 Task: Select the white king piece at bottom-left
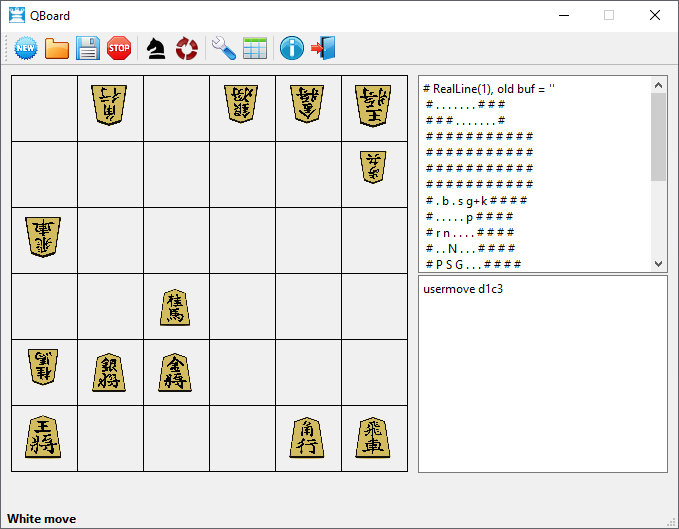pyautogui.click(x=43, y=437)
